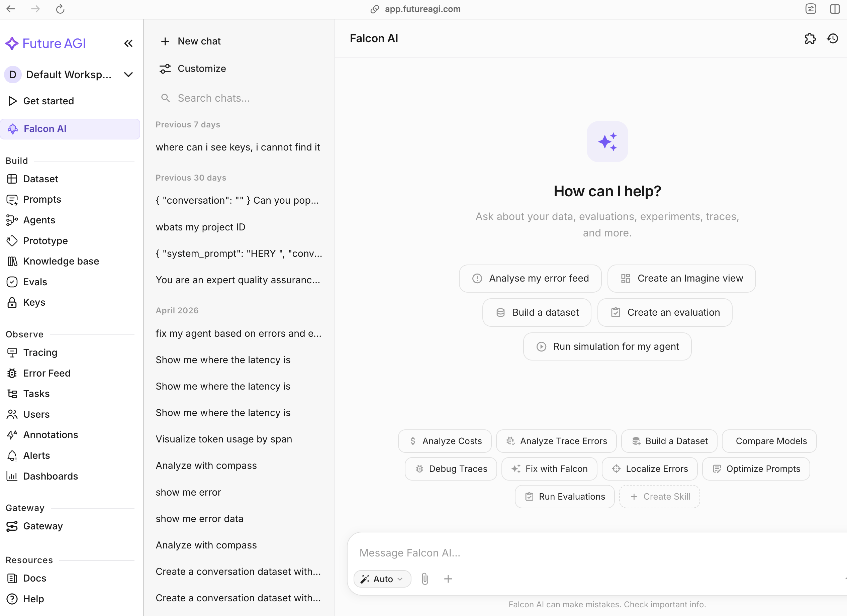The width and height of the screenshot is (847, 616).
Task: Open Users page
Action: coord(36,414)
